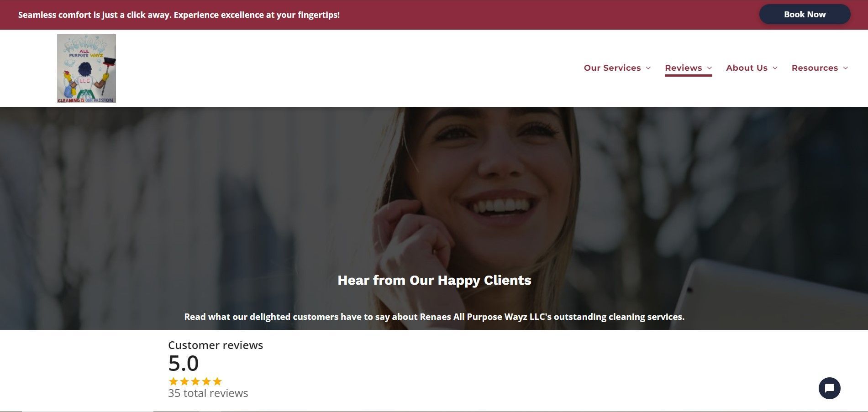868x412 pixels.
Task: Select the About Us menu item
Action: click(x=747, y=68)
